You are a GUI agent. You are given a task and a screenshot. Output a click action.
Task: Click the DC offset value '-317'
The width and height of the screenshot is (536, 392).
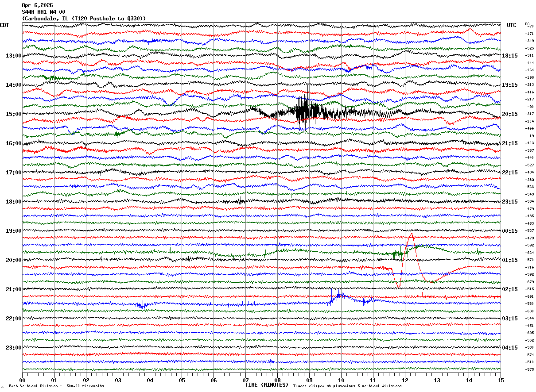(529, 114)
